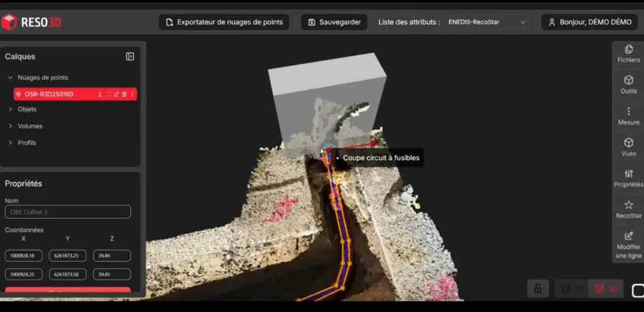Viewport: 644px width, 312px height.
Task: Open the ENEDIS-RecoStar attributes dropdown
Action: [487, 22]
